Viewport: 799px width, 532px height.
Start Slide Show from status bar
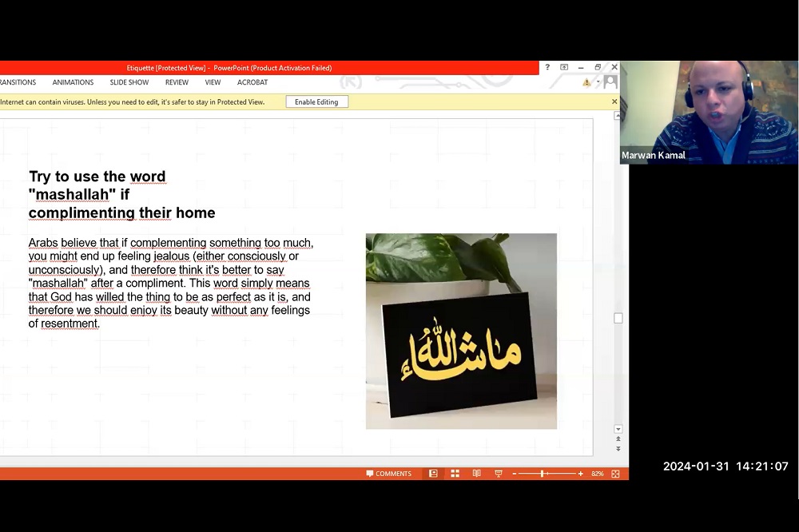point(499,474)
